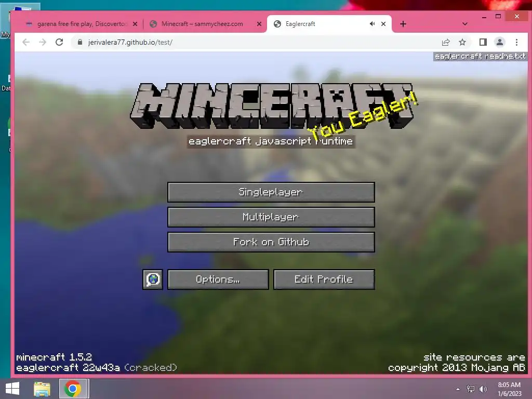The image size is (532, 399).
Task: Expand the tab search dropdown
Action: [465, 24]
